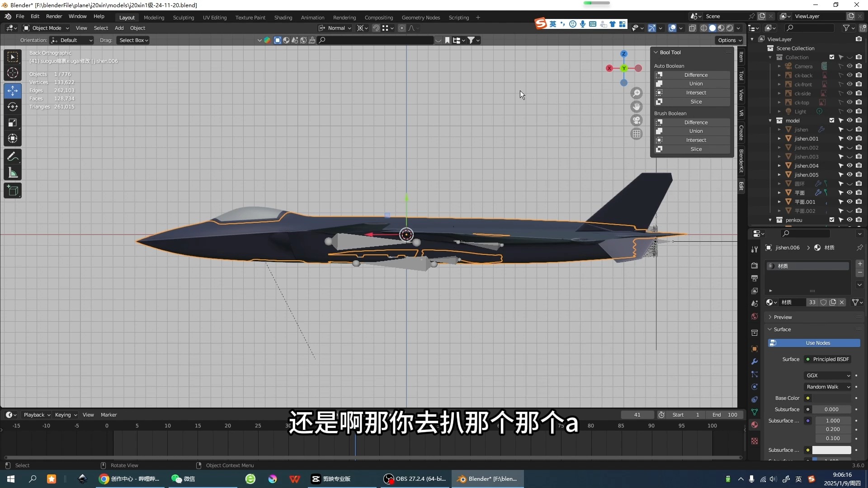
Task: Toggle visibility of jishen.004 layer
Action: click(849, 166)
